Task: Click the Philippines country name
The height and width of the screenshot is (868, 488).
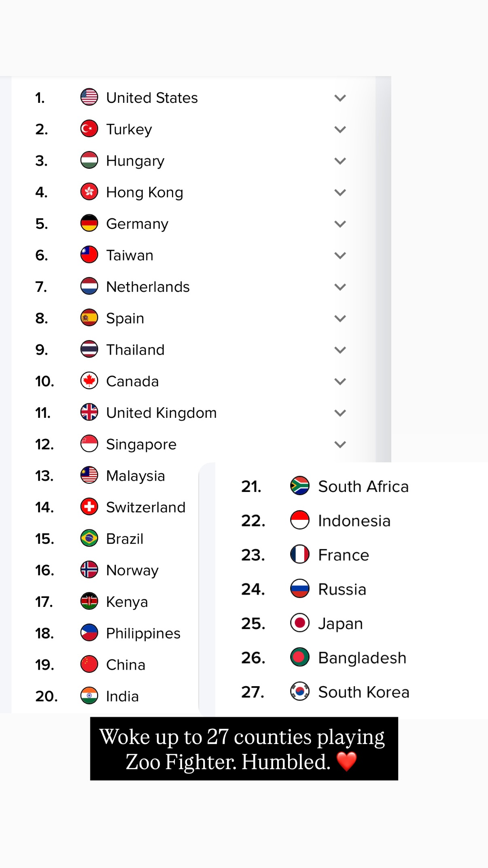Action: 143,633
